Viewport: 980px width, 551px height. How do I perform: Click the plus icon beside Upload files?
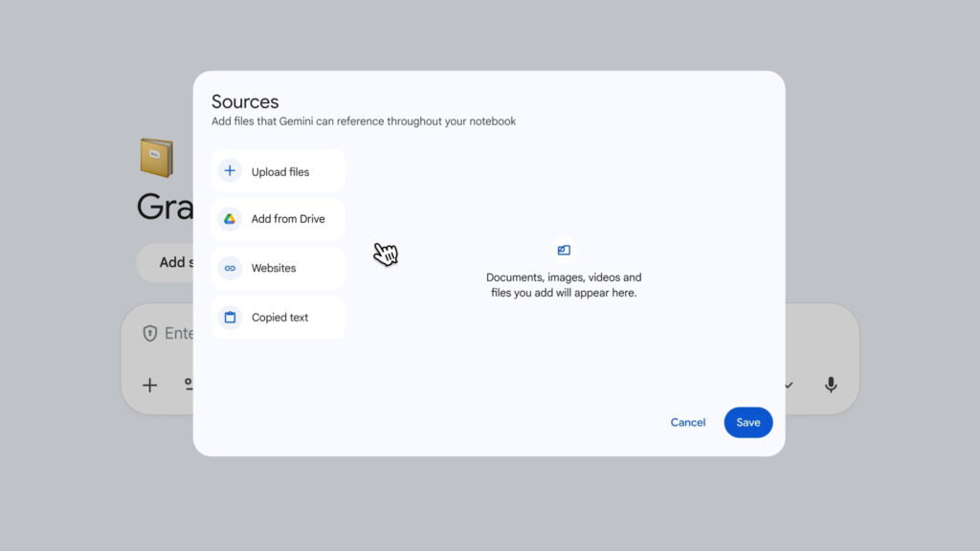tap(230, 171)
